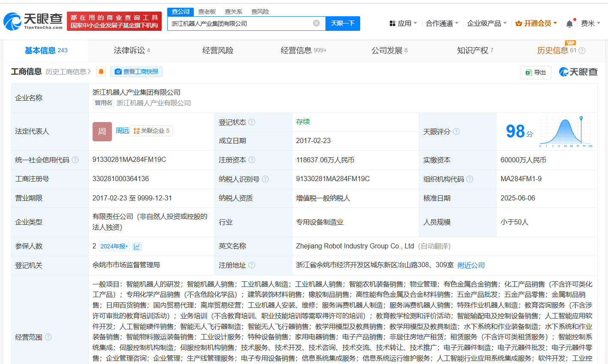
Task: Open the insured count trend chart icon
Action: click(x=137, y=246)
